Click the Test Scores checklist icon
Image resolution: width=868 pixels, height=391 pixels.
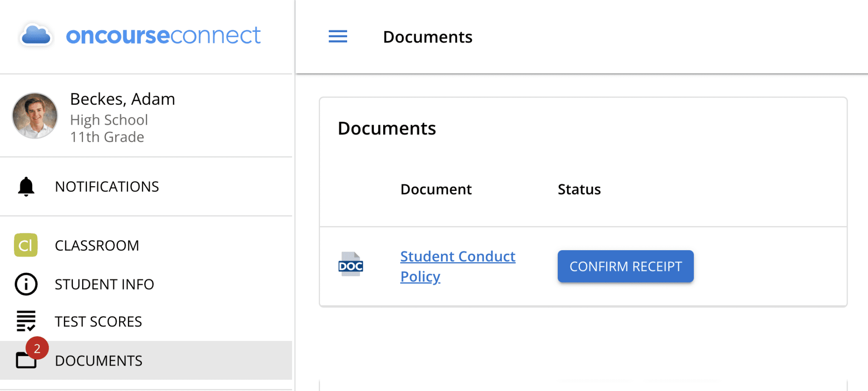pyautogui.click(x=26, y=321)
